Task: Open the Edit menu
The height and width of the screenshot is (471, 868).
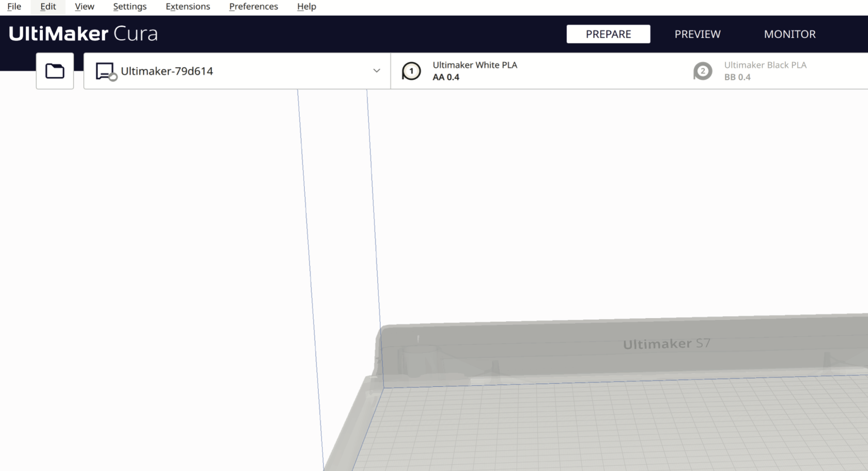Action: point(48,7)
